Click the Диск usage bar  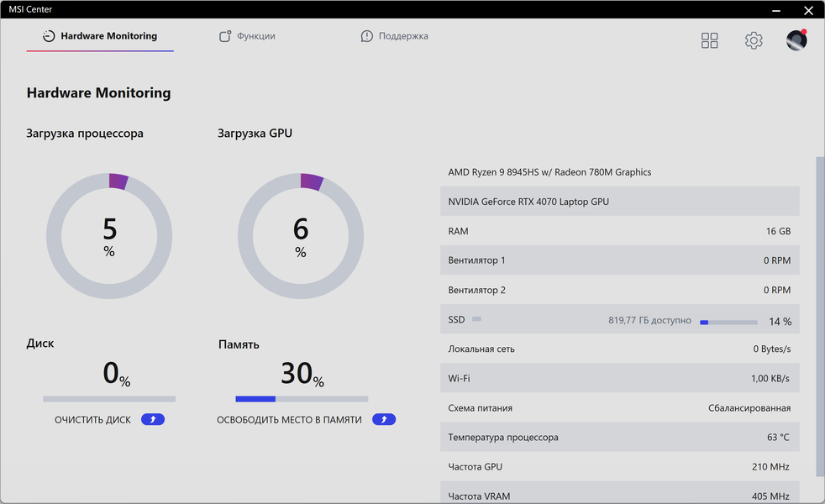(109, 399)
